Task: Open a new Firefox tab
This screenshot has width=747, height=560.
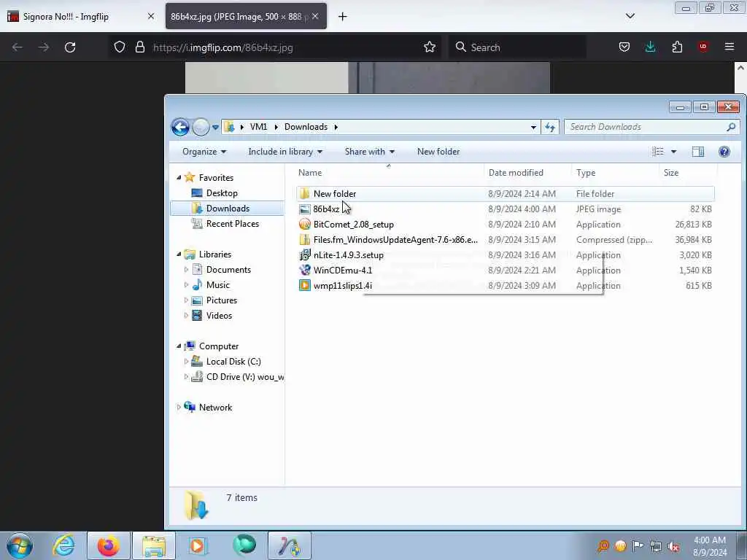Action: click(343, 17)
